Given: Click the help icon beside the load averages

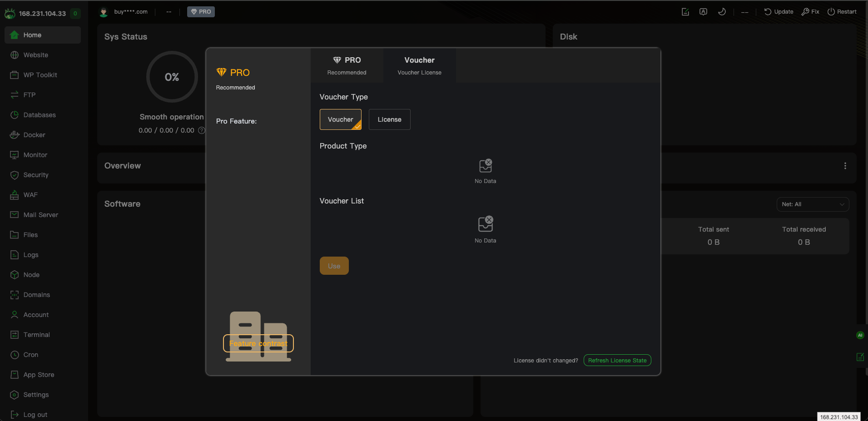Looking at the screenshot, I should (x=202, y=130).
